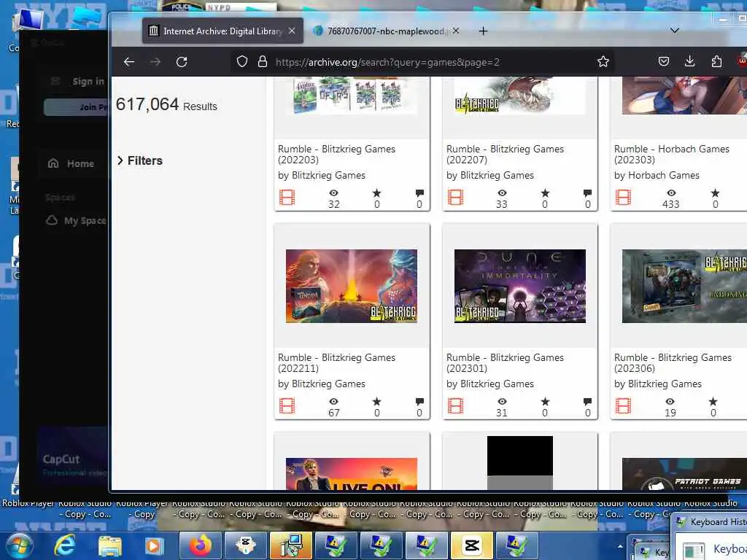Open Windows Media Player from taskbar
747x560 pixels.
(x=153, y=545)
